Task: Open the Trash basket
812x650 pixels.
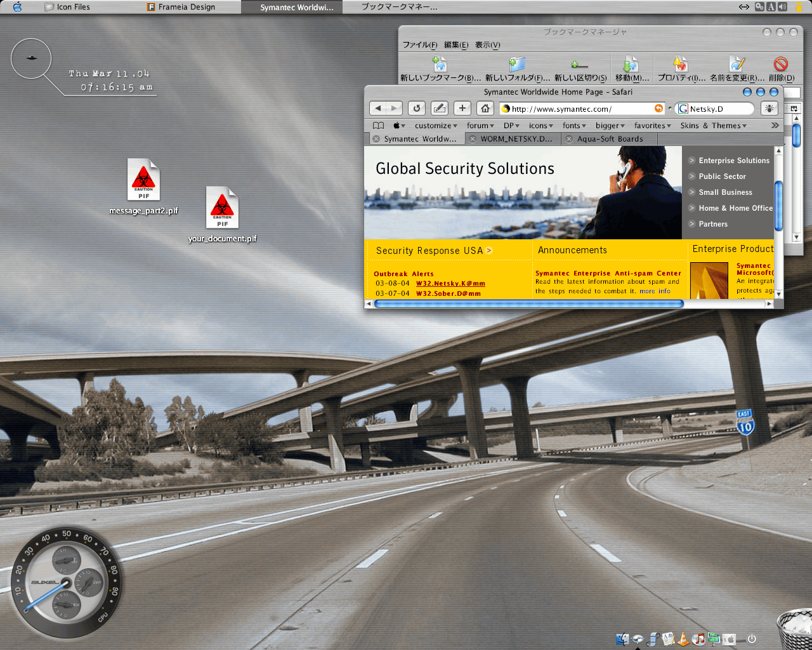Action: (x=795, y=629)
